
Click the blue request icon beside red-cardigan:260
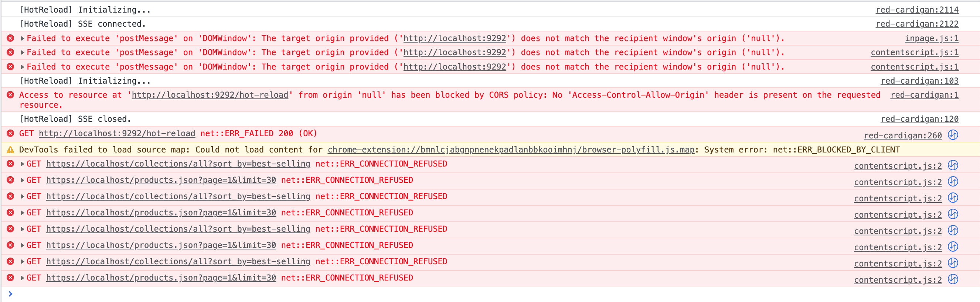click(954, 135)
